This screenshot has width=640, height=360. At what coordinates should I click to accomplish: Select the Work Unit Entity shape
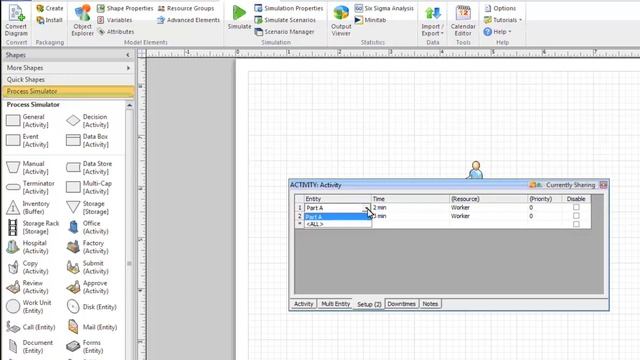(29, 307)
